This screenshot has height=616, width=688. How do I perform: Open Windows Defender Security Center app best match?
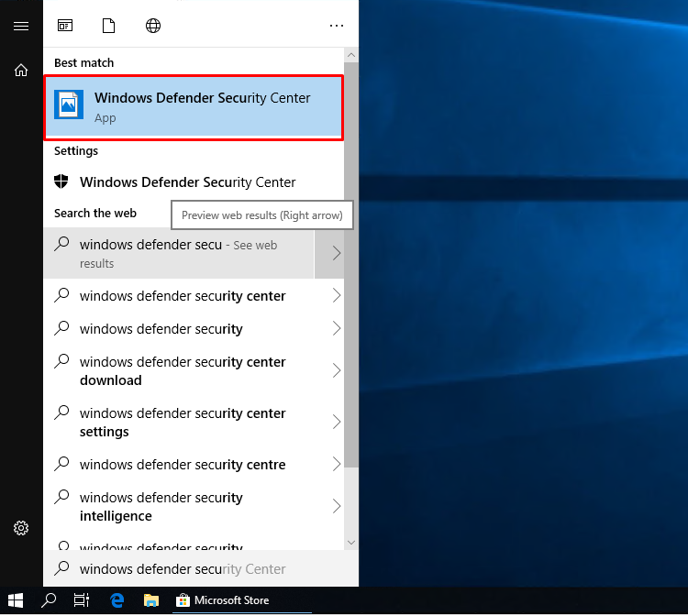[x=194, y=107]
